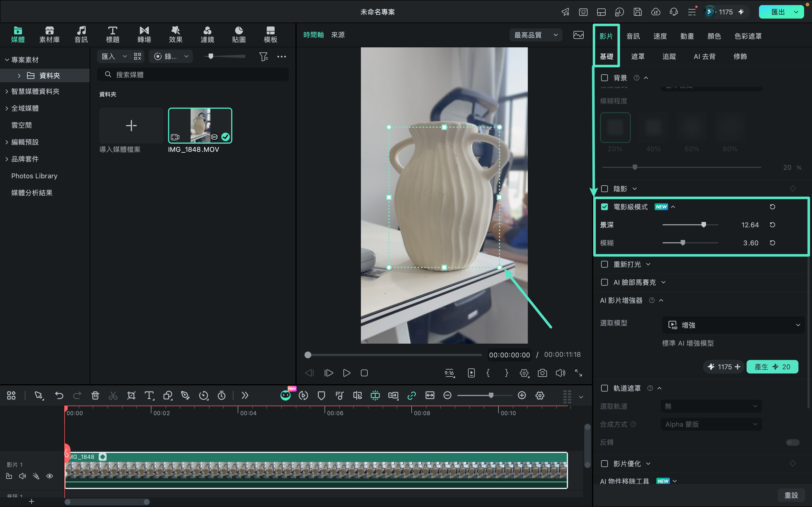Click the save project icon in the top bar
The height and width of the screenshot is (507, 812).
(x=637, y=12)
